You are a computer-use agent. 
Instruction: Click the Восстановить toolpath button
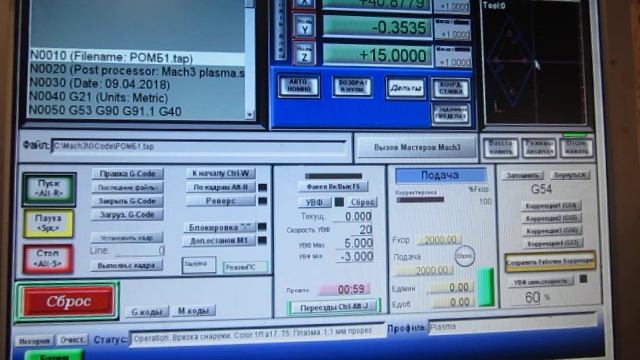[500, 148]
